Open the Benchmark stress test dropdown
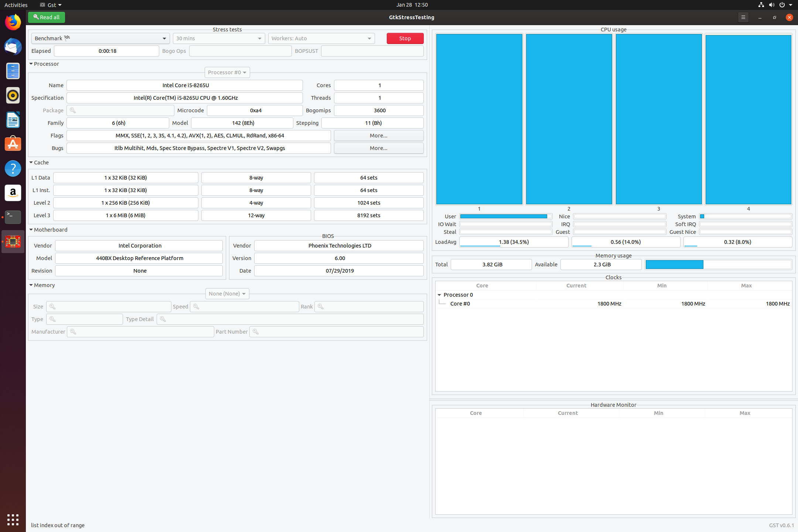798x532 pixels. 100,38
